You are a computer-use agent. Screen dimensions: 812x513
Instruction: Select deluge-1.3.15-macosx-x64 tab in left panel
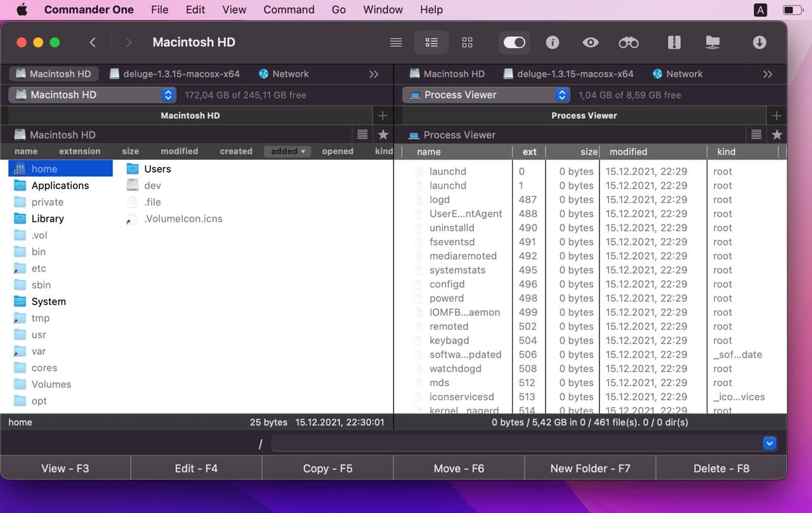pos(174,74)
